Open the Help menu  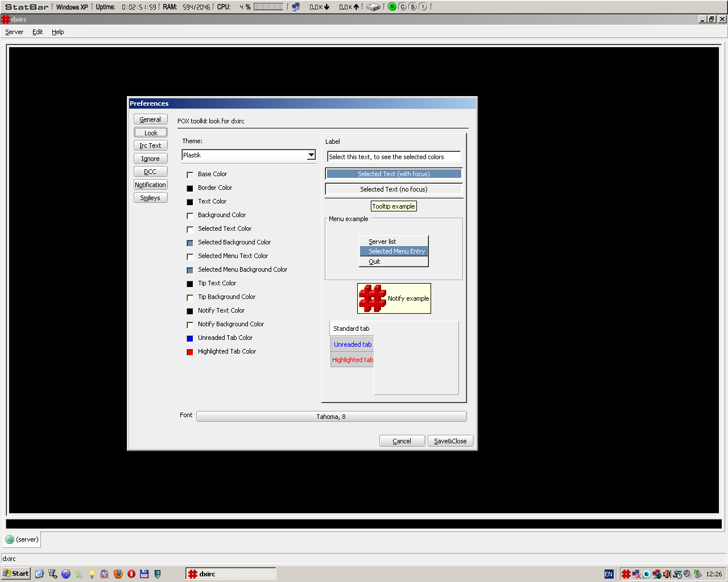(58, 32)
